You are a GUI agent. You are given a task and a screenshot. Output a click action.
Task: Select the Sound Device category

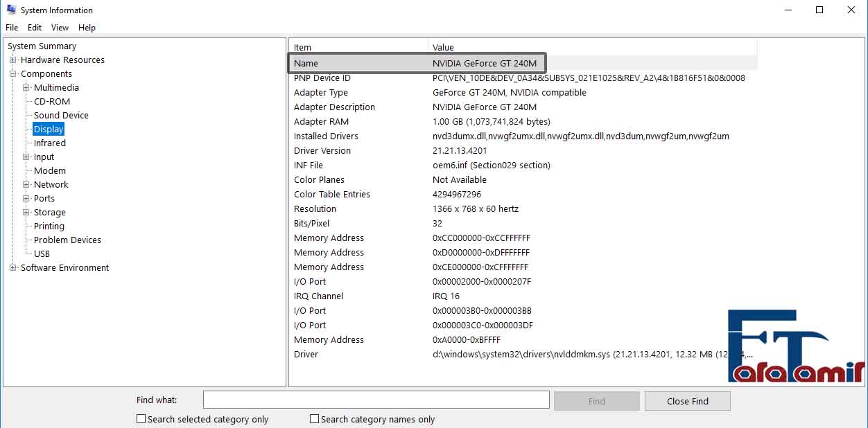(x=61, y=116)
